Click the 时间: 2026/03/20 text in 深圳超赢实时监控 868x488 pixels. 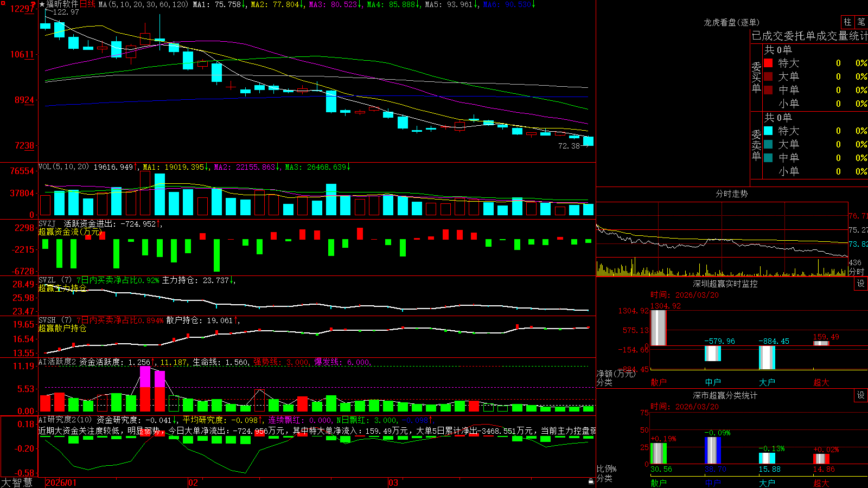pyautogui.click(x=685, y=295)
